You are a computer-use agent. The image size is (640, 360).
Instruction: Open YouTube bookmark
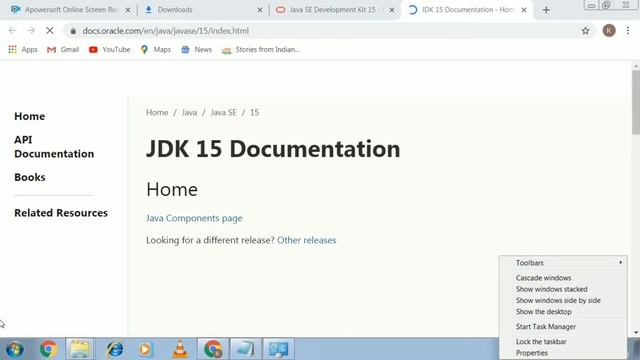109,49
